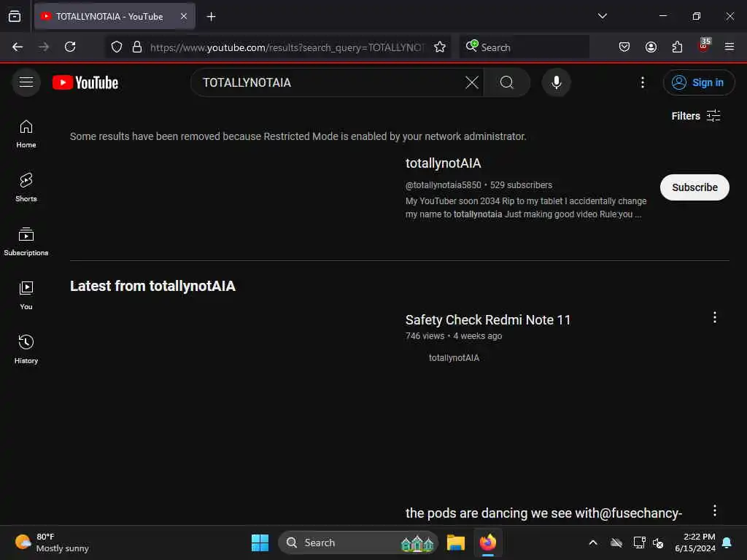Image resolution: width=747 pixels, height=560 pixels.
Task: Open a new tab
Action: (x=211, y=16)
